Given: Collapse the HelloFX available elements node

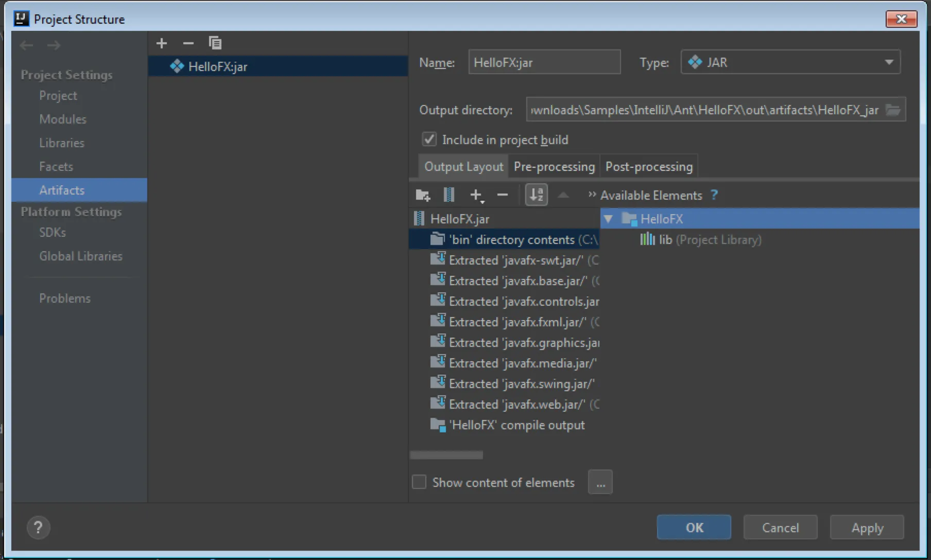Looking at the screenshot, I should [608, 219].
